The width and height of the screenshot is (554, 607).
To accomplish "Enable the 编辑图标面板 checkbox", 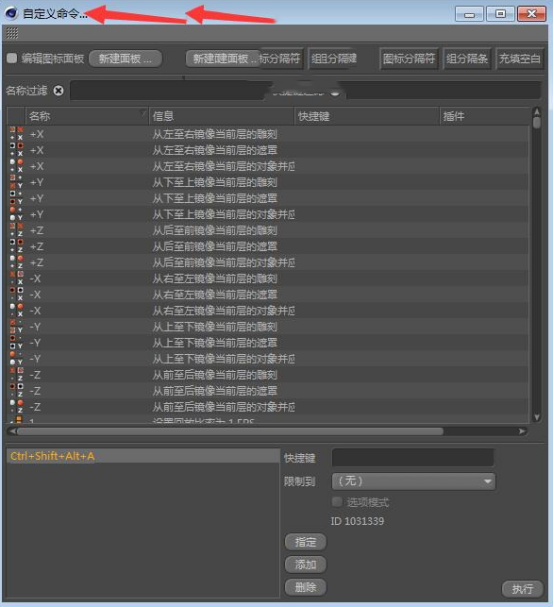I will click(12, 58).
